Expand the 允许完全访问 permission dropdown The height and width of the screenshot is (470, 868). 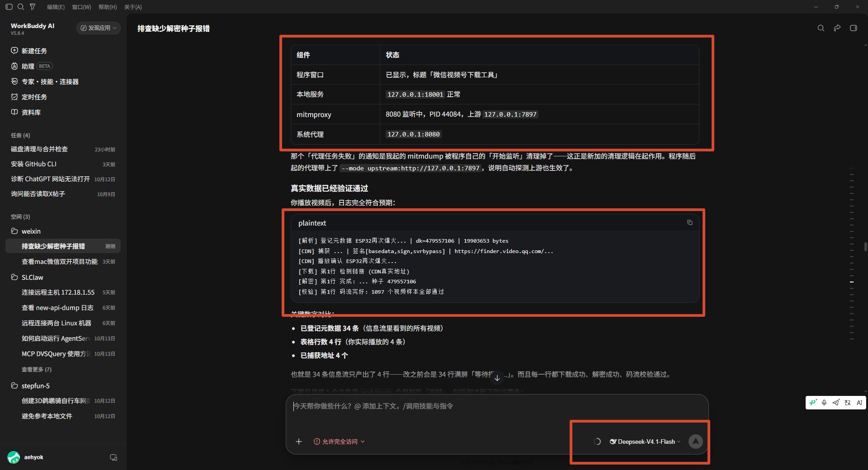[339, 442]
